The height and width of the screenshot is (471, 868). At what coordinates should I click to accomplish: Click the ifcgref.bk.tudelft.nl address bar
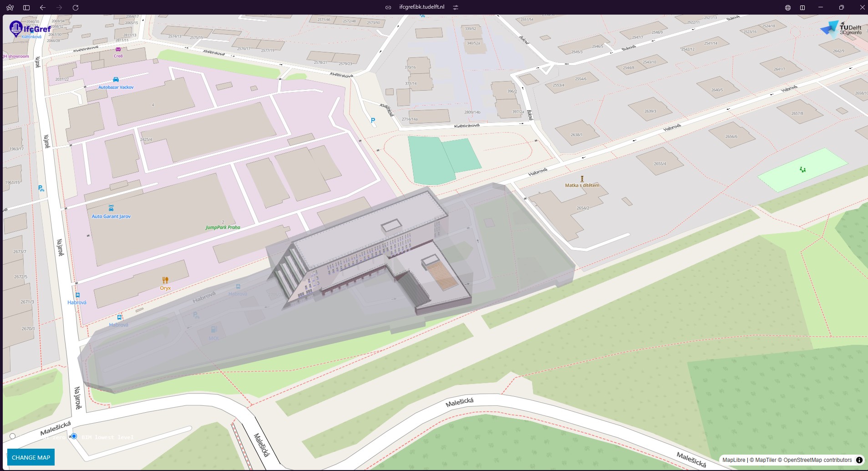pyautogui.click(x=421, y=7)
